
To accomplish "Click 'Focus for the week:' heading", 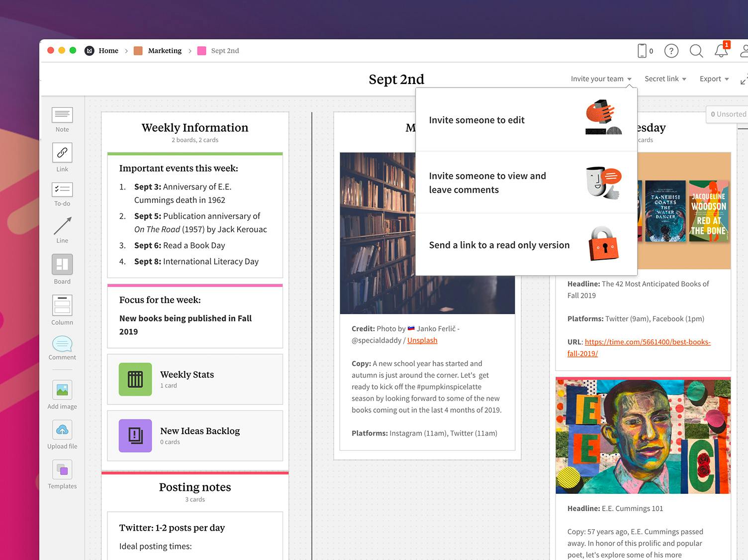I will 160,300.
